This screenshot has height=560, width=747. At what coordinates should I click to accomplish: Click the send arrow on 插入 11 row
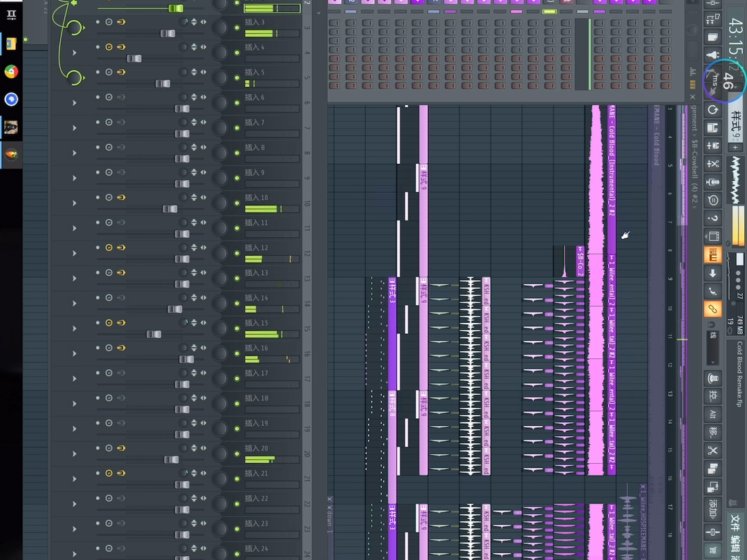tap(74, 228)
